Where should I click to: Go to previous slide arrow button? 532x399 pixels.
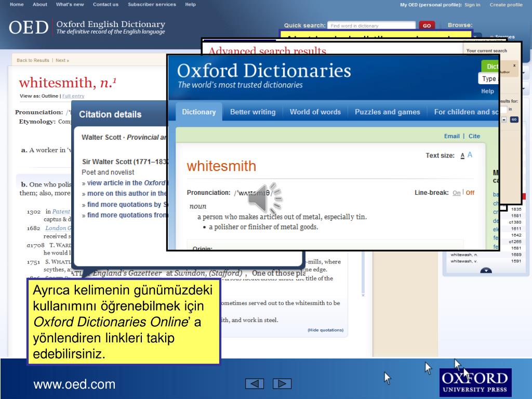[255, 384]
